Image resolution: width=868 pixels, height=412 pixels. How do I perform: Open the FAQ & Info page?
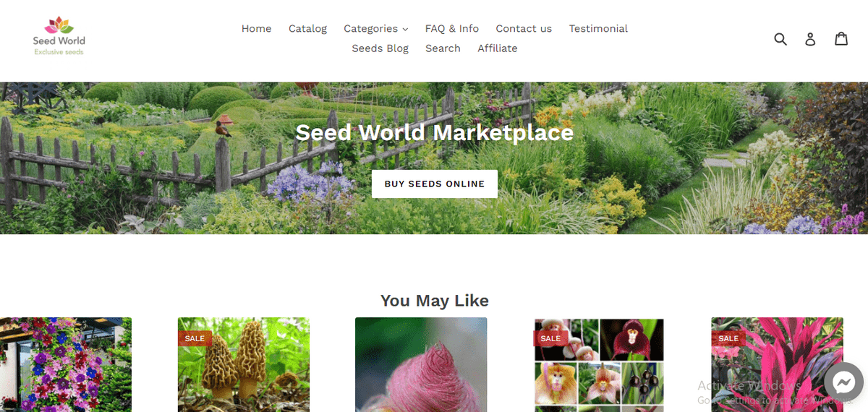click(x=452, y=29)
